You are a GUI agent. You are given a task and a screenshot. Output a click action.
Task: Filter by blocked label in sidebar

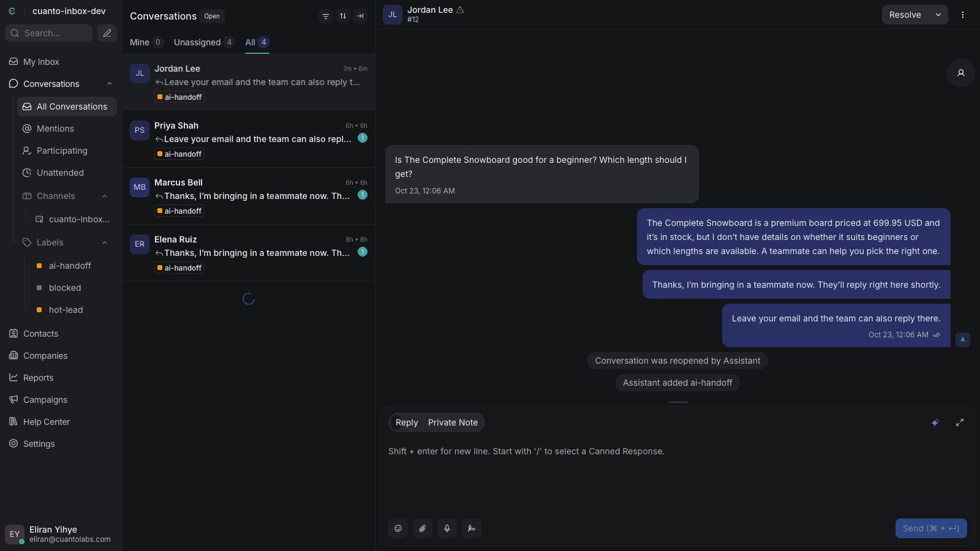73,288
